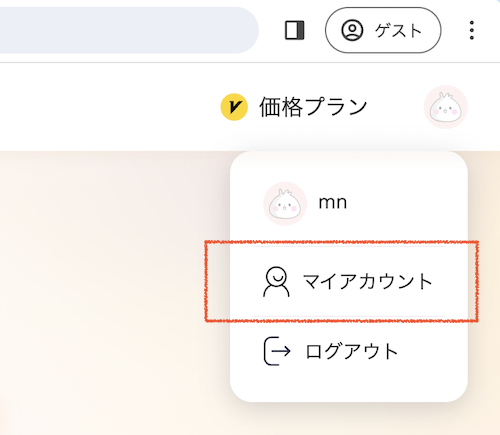500x435 pixels.
Task: Select the mn username text
Action: [333, 203]
